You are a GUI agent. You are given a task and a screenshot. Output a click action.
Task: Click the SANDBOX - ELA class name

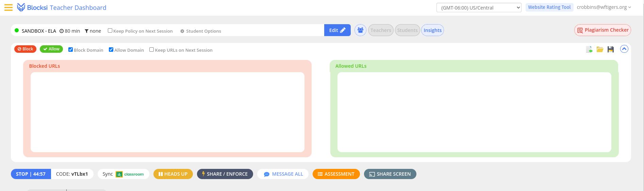(39, 31)
